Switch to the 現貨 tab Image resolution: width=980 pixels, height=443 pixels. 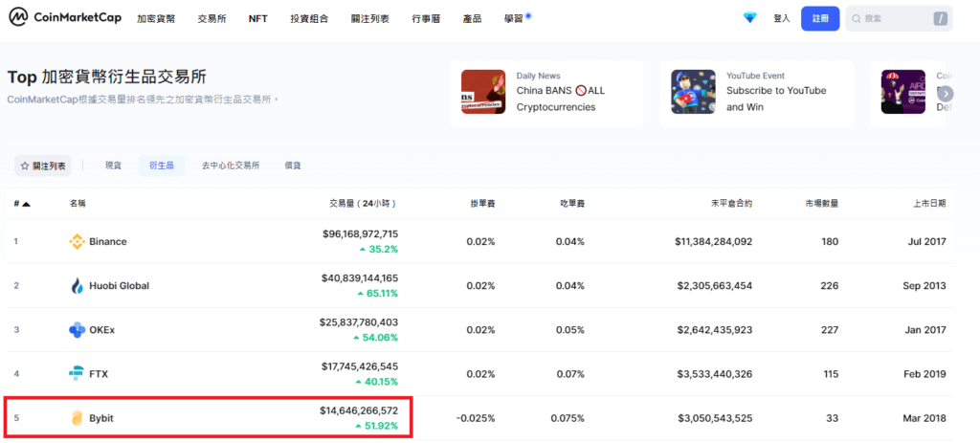pos(113,166)
